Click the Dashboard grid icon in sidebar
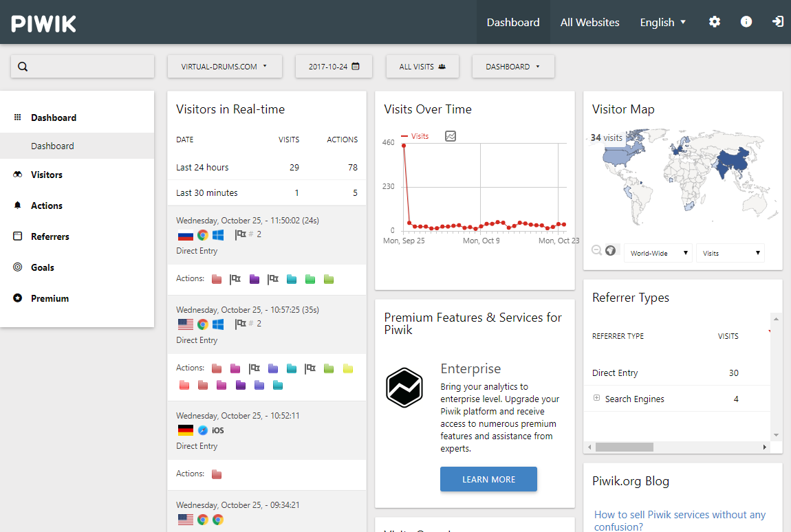This screenshot has width=791, height=532. [x=18, y=118]
